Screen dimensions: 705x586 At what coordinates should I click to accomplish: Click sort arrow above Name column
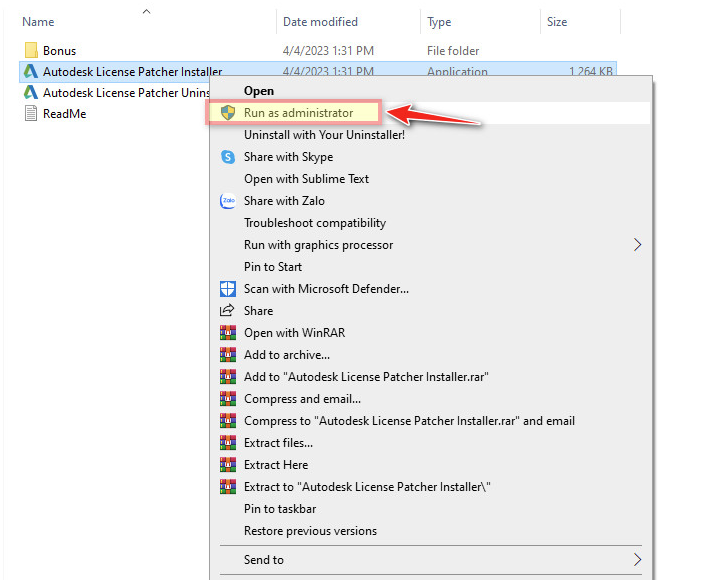[146, 11]
